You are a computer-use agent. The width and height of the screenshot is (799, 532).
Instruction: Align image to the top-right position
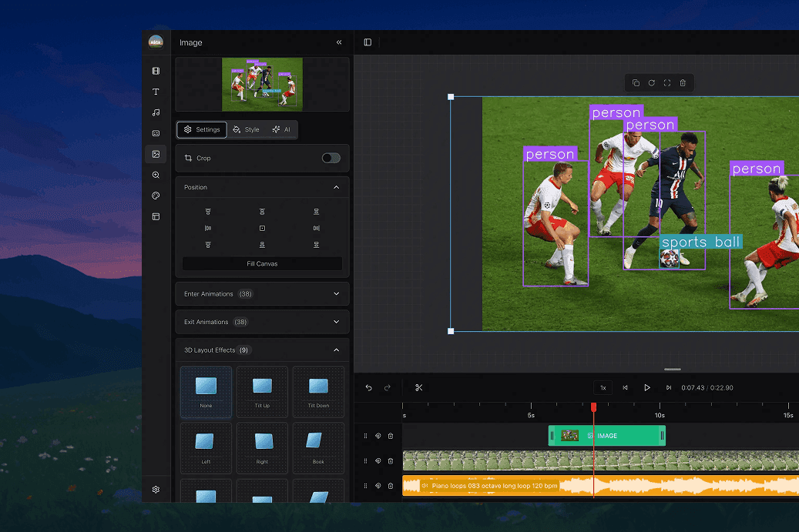pyautogui.click(x=317, y=212)
